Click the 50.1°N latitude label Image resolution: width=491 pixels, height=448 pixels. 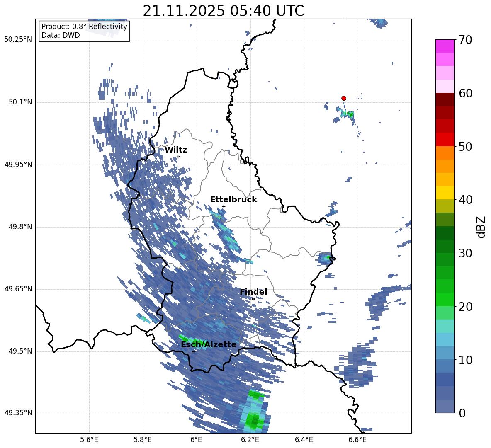20,102
